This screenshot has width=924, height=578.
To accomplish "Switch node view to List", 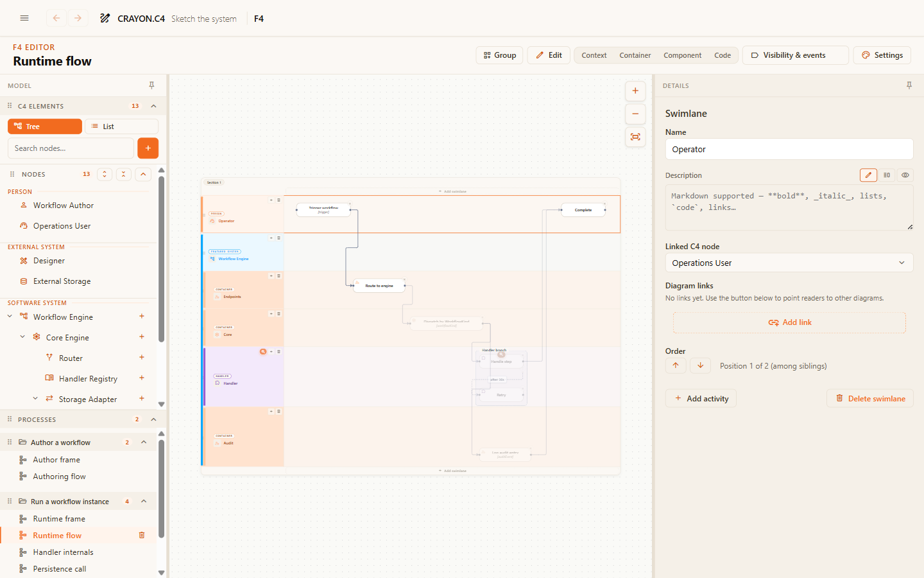I will (121, 127).
